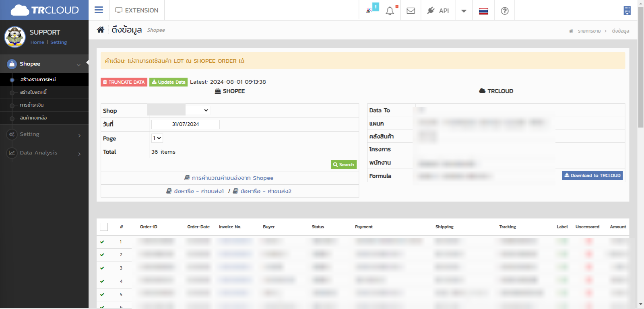The image size is (644, 309).
Task: Click the Shopee bag icon in sidebar
Action: [12, 64]
